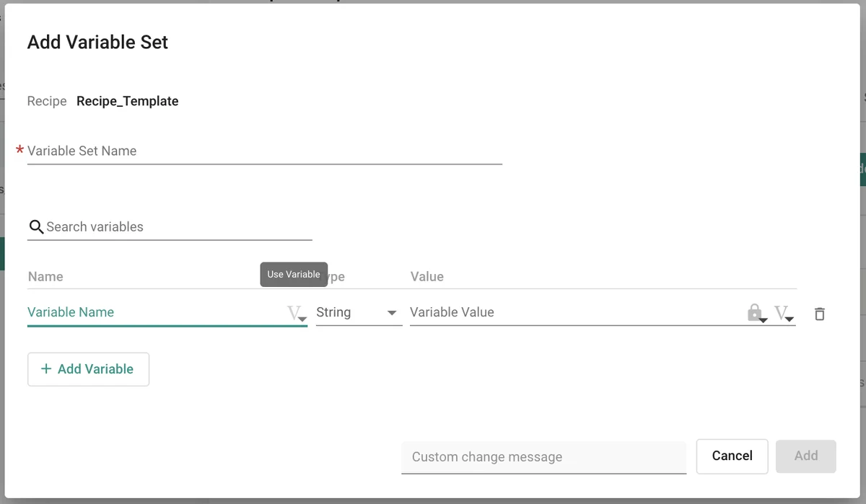This screenshot has height=504, width=866.
Task: Click the Add Variable Set dialog title
Action: coord(97,43)
